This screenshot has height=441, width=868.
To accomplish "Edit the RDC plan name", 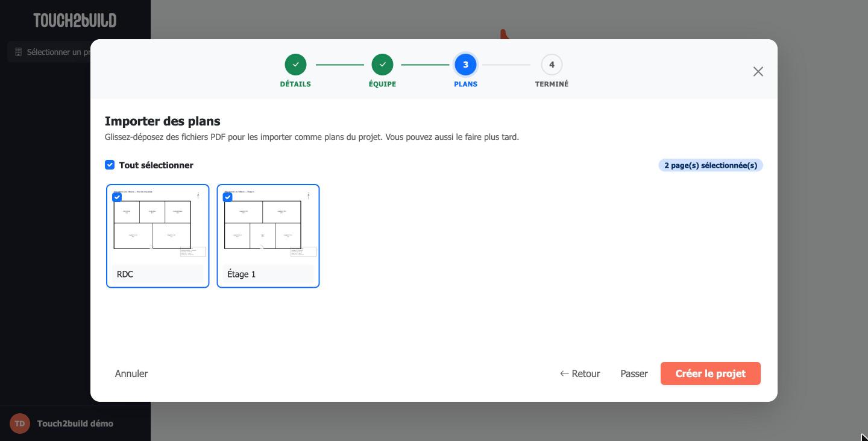I will (158, 274).
